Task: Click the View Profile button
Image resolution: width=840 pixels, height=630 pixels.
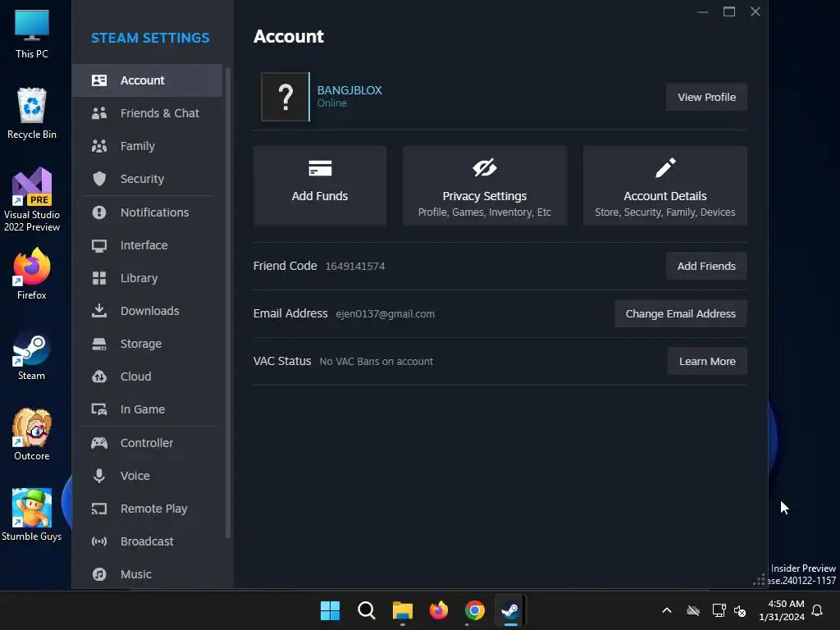Action: click(x=706, y=97)
